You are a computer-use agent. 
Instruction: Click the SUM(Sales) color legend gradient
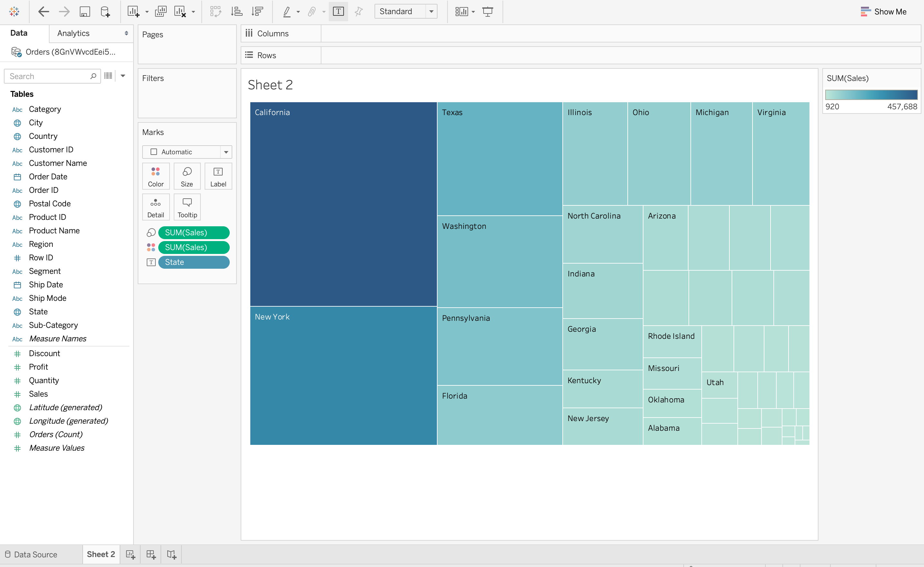coord(871,95)
